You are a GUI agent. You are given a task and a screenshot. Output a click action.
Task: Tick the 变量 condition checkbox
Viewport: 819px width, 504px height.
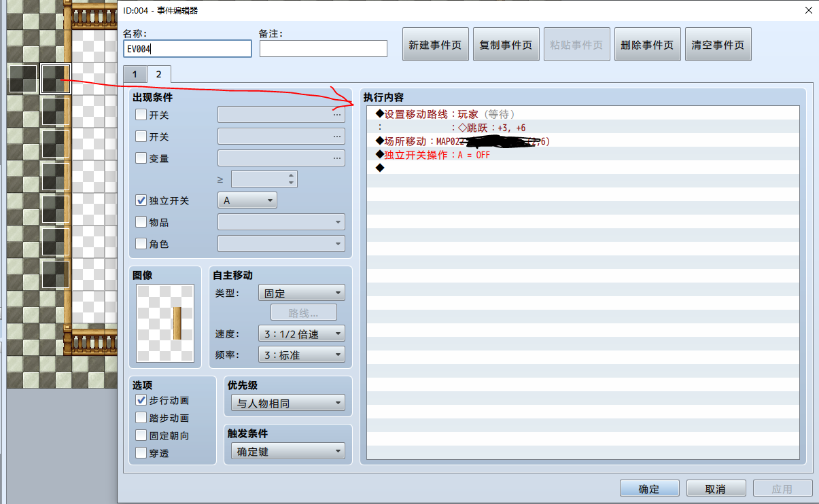[x=141, y=159]
